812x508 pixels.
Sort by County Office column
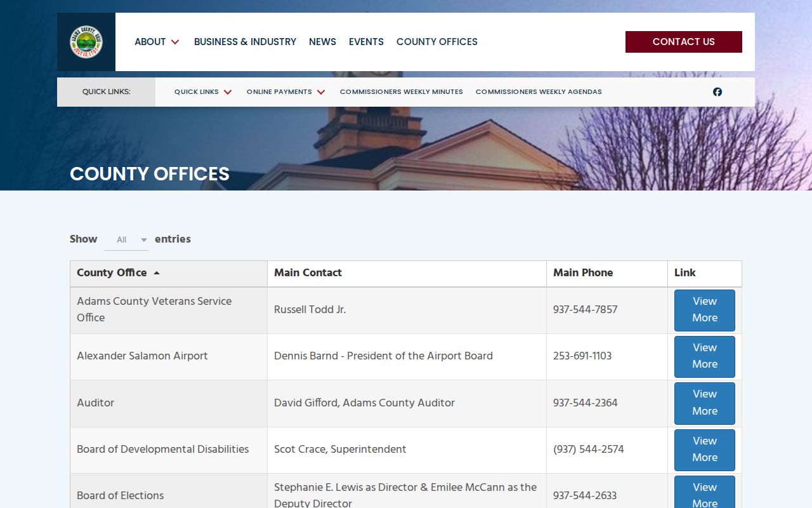(169, 273)
